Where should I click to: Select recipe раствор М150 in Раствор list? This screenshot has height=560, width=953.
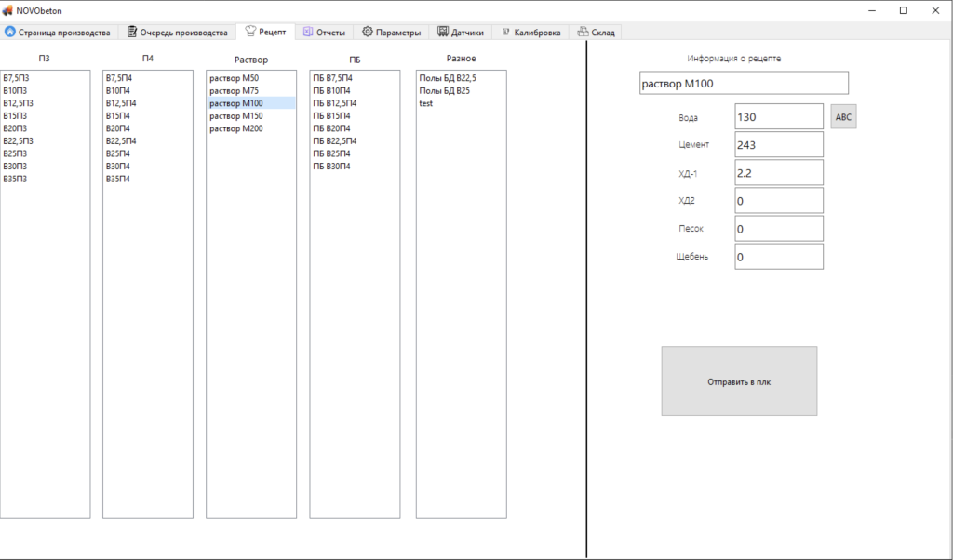(x=235, y=116)
